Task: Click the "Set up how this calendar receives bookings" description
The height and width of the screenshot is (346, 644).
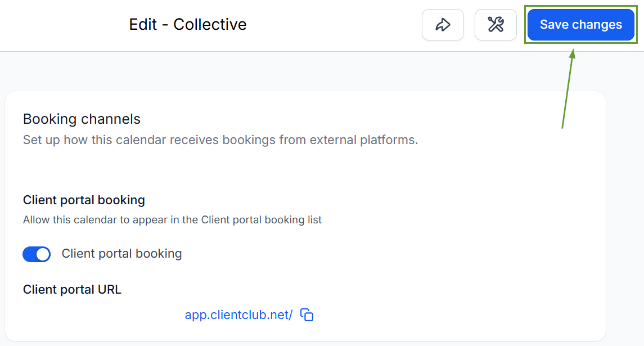Action: 220,140
